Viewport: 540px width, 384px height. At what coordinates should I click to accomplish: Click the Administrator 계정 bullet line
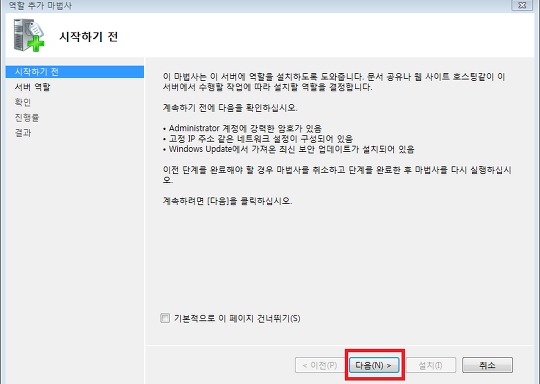(242, 128)
